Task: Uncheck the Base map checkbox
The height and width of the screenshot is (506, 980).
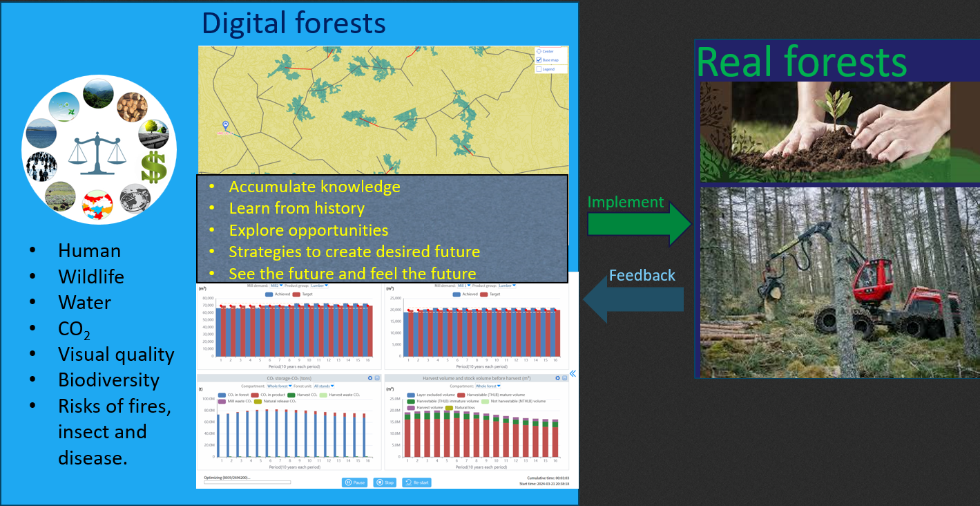Action: [x=539, y=60]
